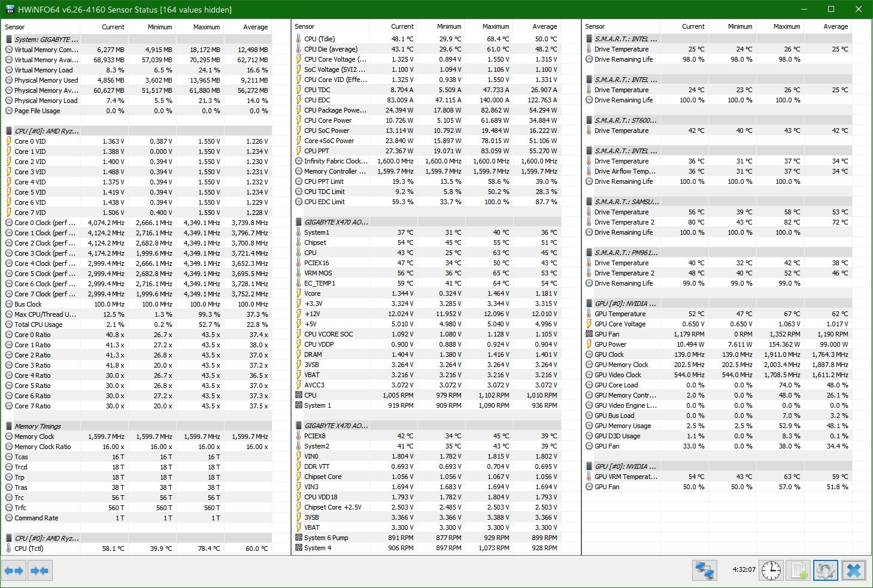This screenshot has height=588, width=873.
Task: Select the Core 5 Ratio row
Action: [137, 386]
